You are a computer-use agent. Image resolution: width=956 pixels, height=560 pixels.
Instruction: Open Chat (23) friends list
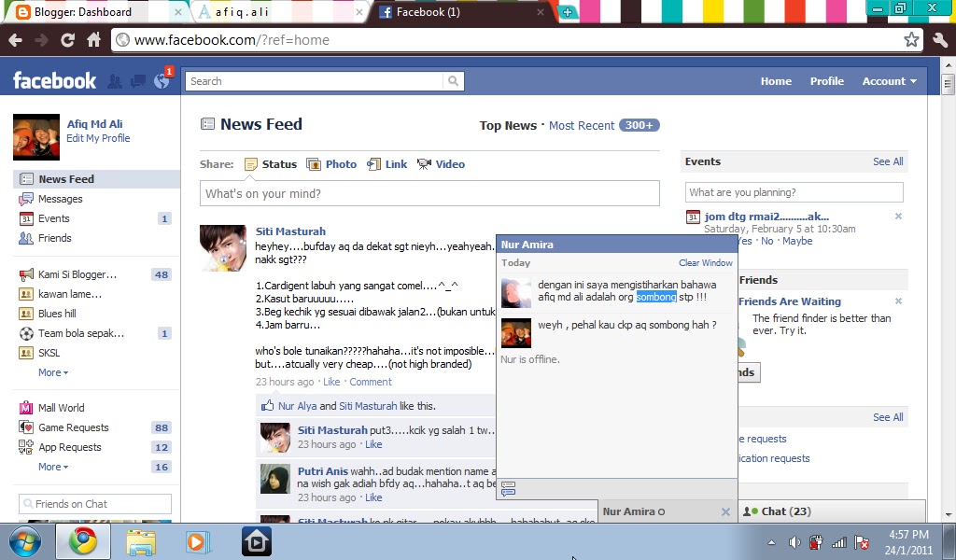pyautogui.click(x=832, y=511)
